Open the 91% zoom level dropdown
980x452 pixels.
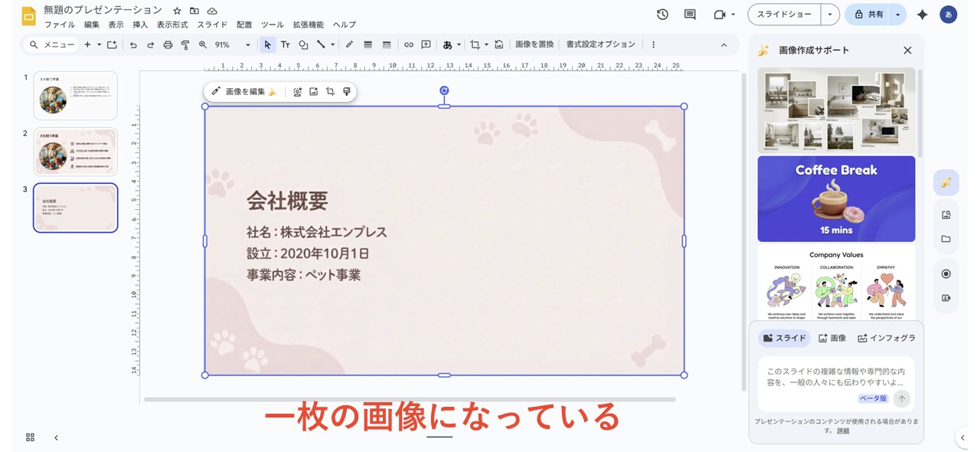click(226, 44)
